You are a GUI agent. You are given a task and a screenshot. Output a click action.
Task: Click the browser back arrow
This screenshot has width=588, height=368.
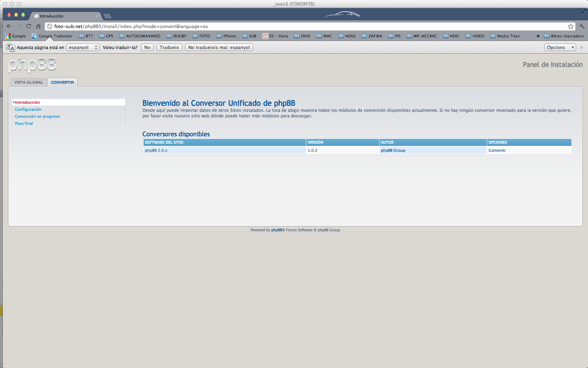(9, 26)
